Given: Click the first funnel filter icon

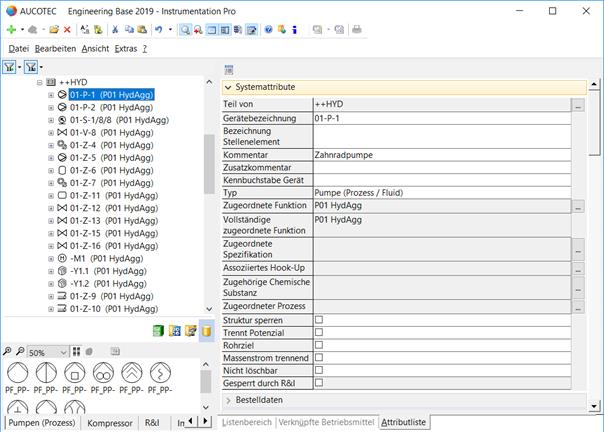Looking at the screenshot, I should (10, 67).
